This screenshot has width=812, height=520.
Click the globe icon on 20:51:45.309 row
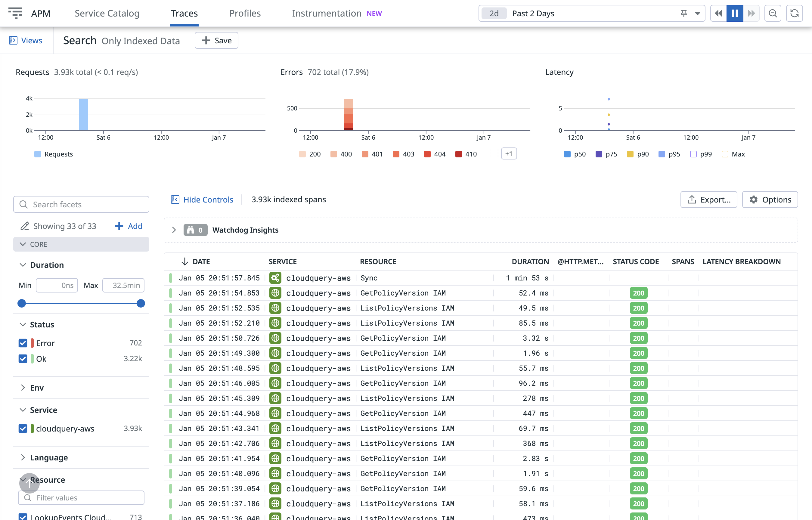[275, 398]
